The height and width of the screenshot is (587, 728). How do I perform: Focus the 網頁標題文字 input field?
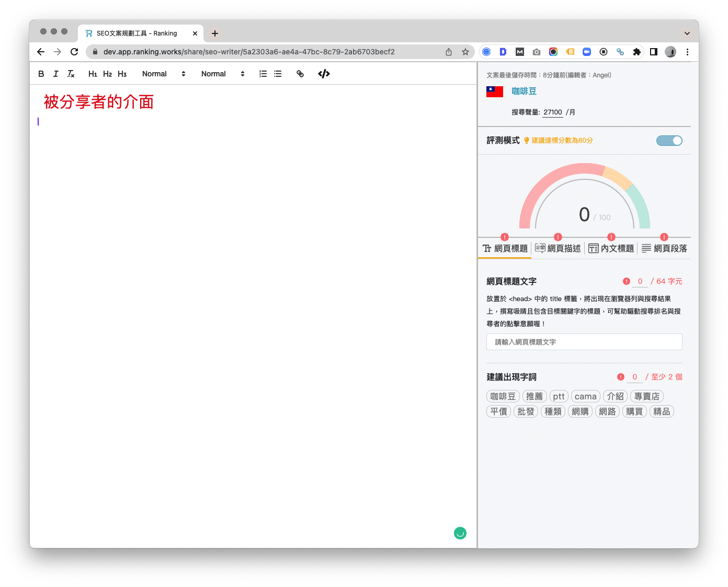(x=584, y=342)
